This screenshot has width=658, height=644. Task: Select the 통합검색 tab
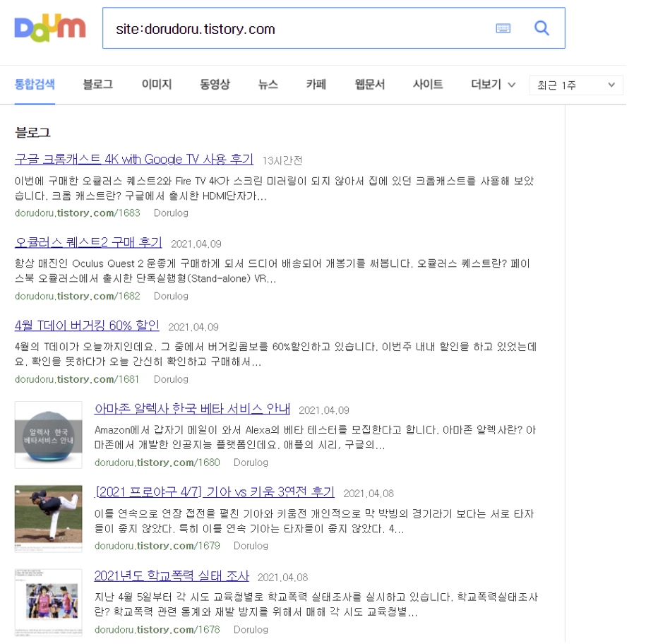point(35,84)
